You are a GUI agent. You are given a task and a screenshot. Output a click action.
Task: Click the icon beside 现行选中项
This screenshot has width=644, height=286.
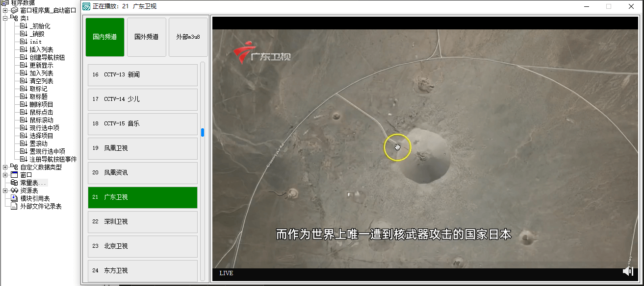coord(24,128)
